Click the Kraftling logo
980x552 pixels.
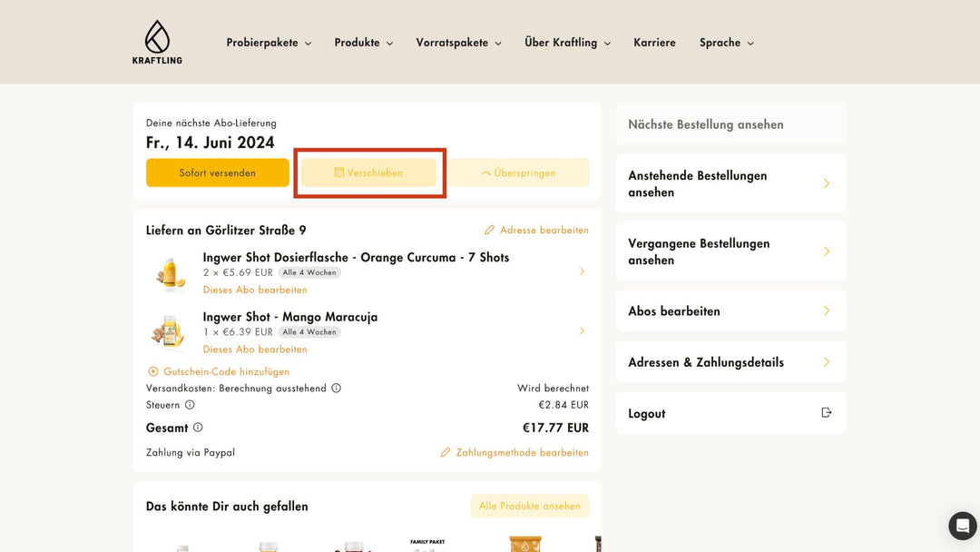pos(157,43)
